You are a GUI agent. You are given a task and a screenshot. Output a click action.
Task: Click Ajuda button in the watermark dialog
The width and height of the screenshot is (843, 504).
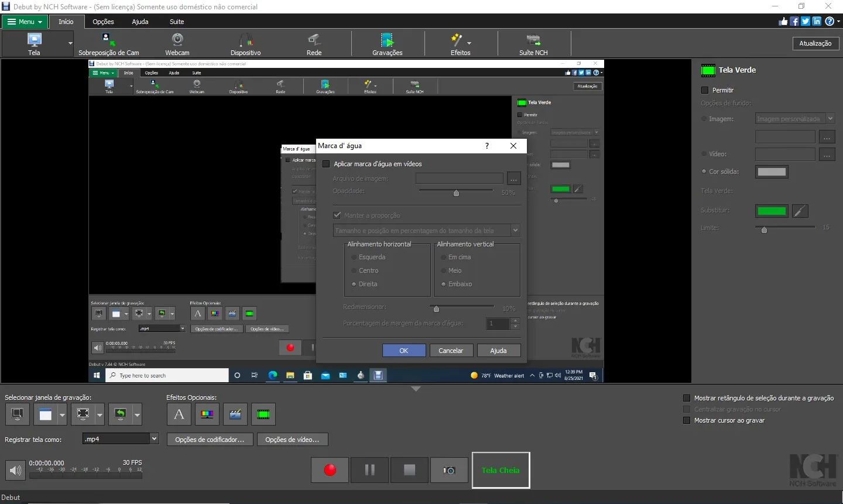498,351
